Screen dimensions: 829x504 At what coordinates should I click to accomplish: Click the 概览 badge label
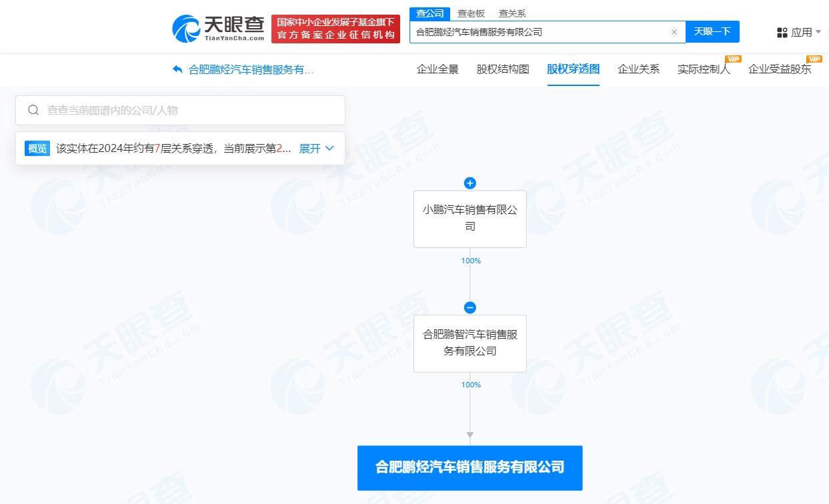pos(37,149)
